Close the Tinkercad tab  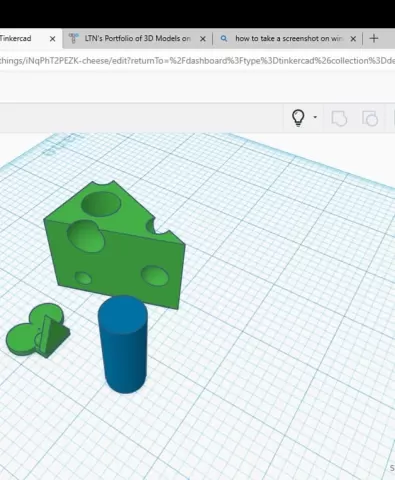tap(52, 39)
